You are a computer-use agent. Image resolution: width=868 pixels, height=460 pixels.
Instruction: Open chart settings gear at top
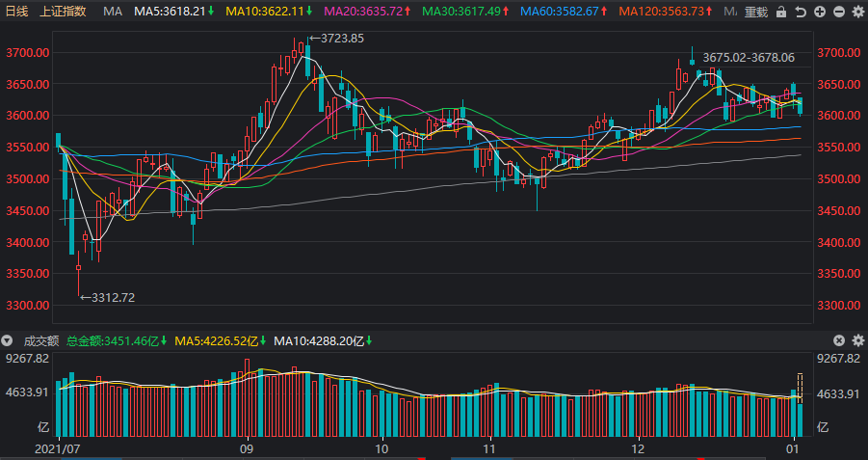[x=858, y=12]
